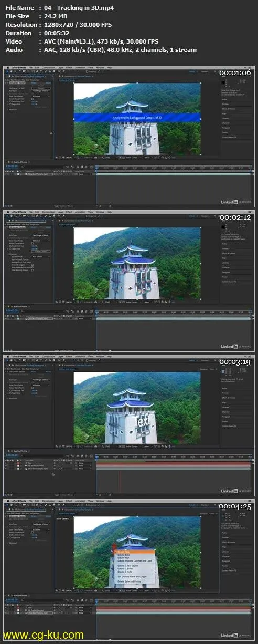Open the Animation menu in the 00:02:12 frame
This screenshot has height=644, width=258.
coord(80,212)
